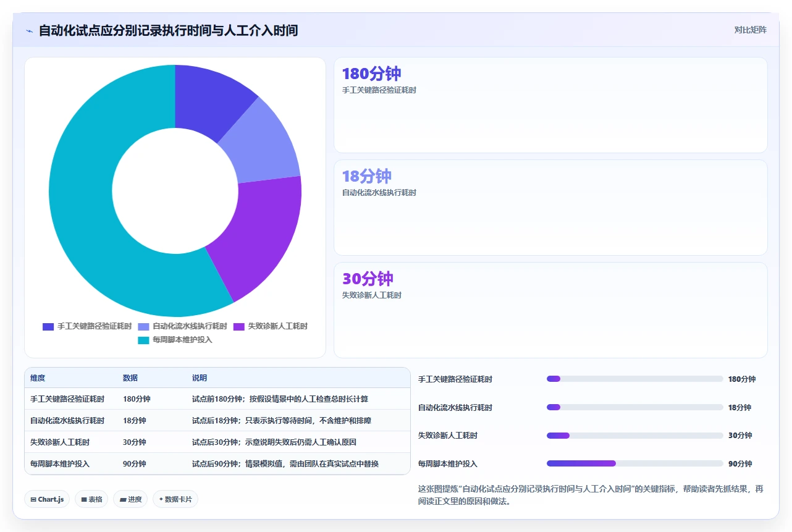Click the 对比矩阵 label in the header
This screenshot has height=532, width=792.
(750, 30)
